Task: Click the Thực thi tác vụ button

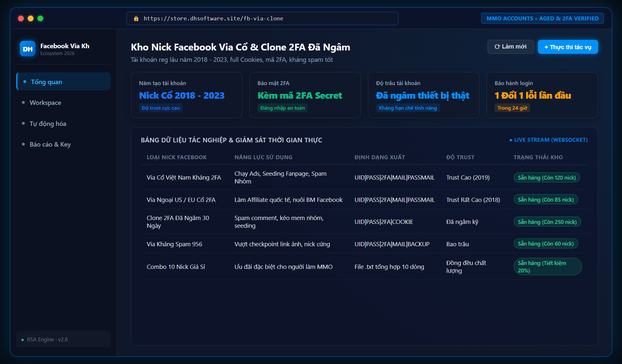Action: tap(568, 47)
